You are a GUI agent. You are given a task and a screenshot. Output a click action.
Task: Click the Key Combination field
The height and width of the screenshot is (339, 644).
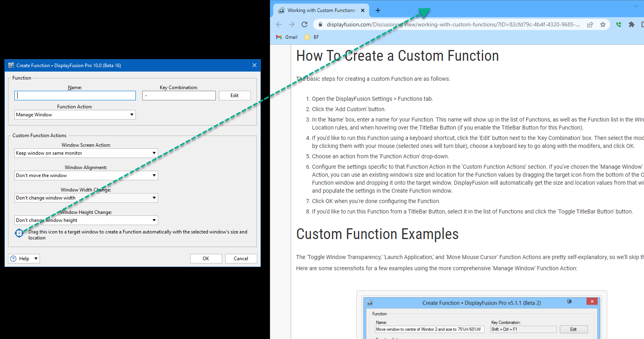click(x=179, y=96)
